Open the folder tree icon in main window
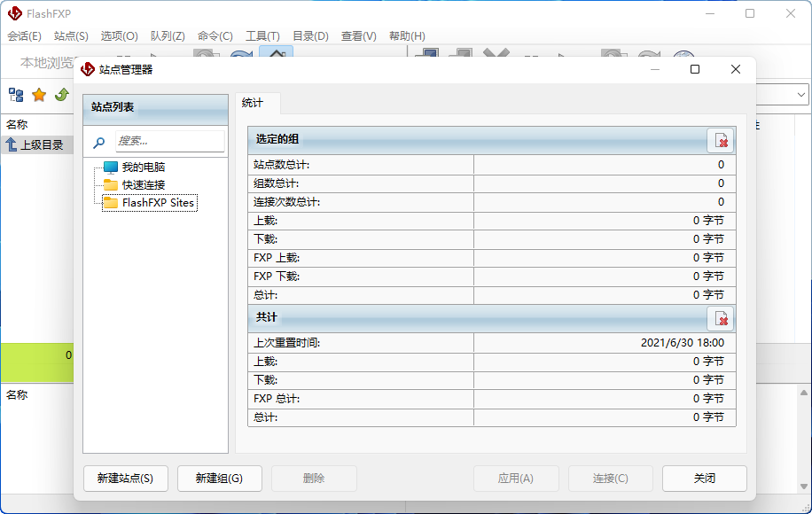This screenshot has height=514, width=812. tap(16, 95)
